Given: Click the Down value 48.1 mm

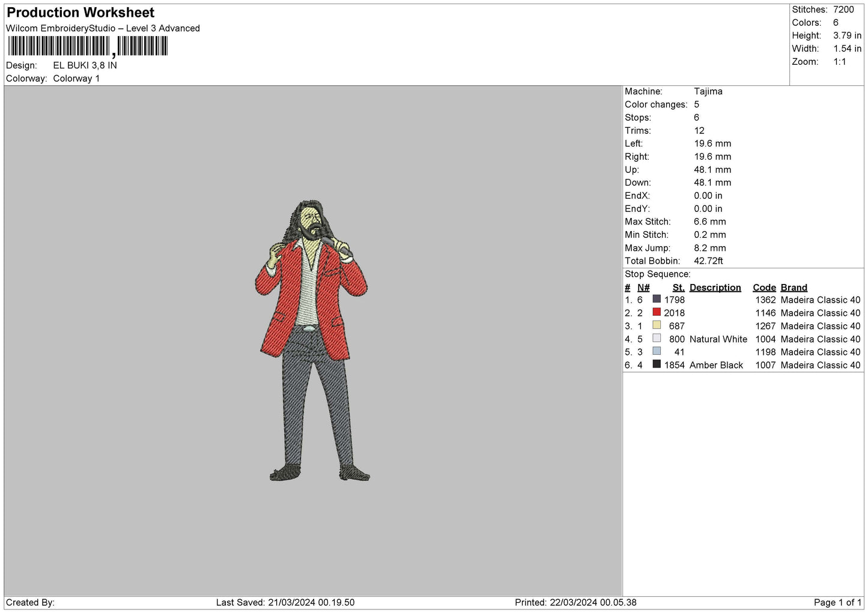Looking at the screenshot, I should coord(712,183).
